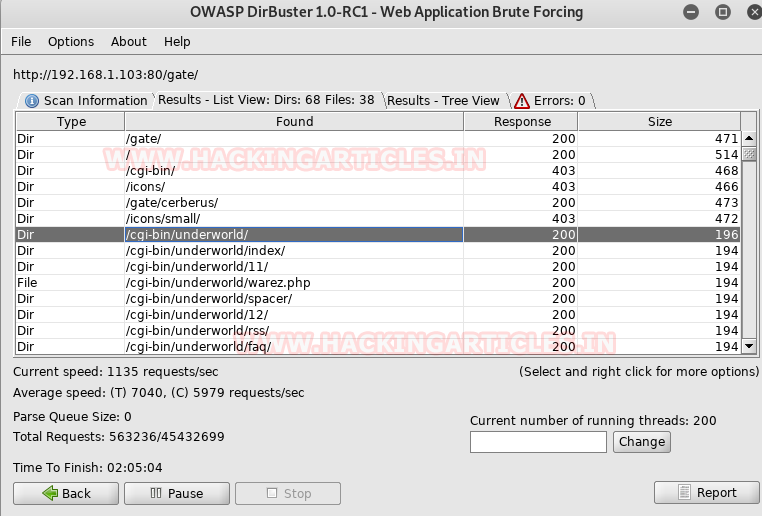
Task: Sort results by Size column header
Action: click(x=659, y=121)
